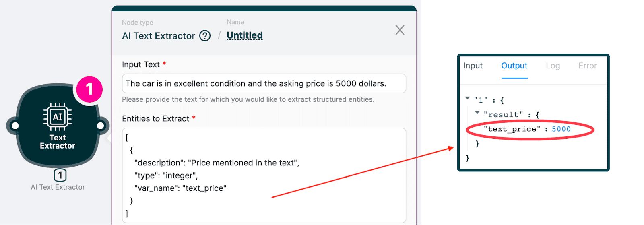Click into the Input Text field
644x225 pixels.
point(264,83)
